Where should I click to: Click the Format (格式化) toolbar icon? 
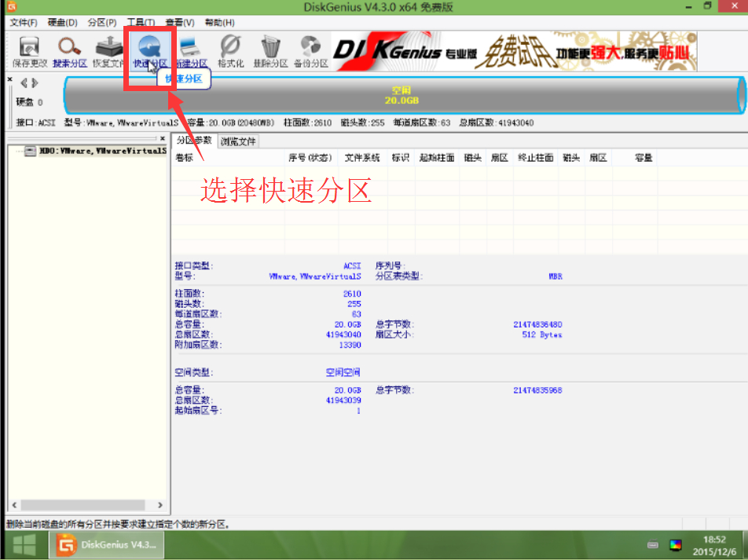(231, 52)
